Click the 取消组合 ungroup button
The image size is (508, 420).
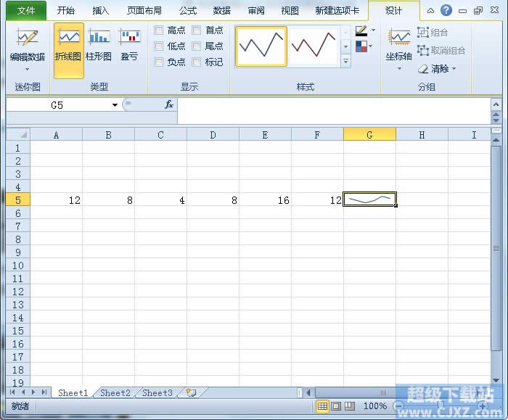(x=441, y=51)
